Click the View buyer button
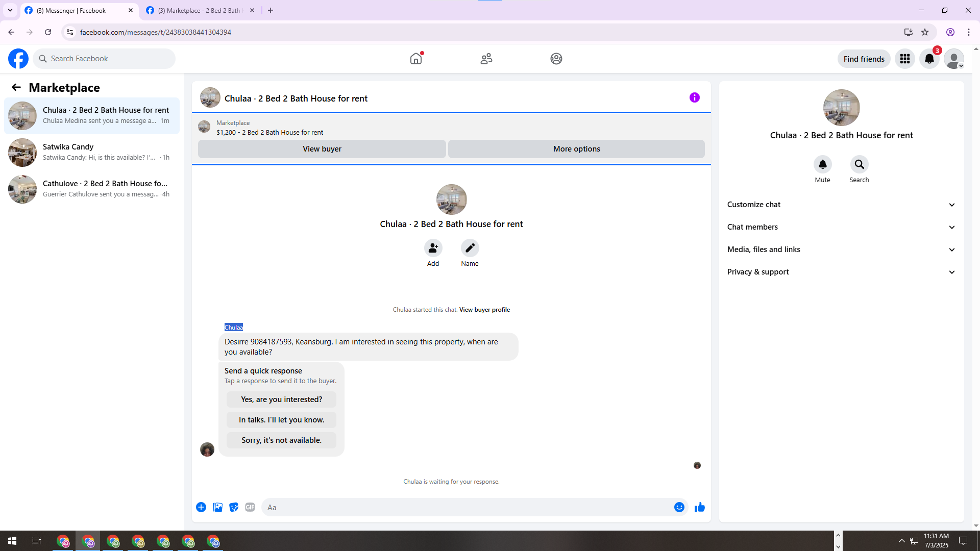The image size is (980, 551). 322,149
